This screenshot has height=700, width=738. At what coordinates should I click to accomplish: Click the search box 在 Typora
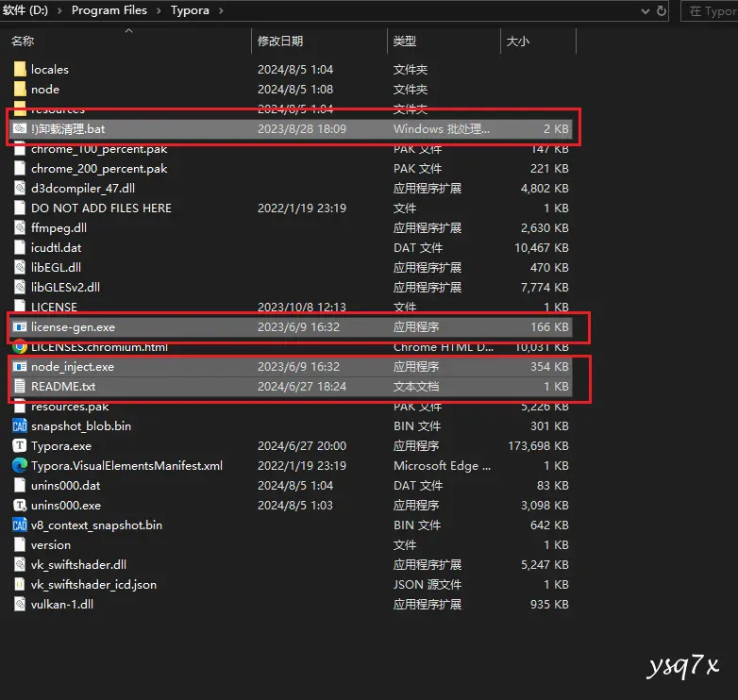click(710, 10)
